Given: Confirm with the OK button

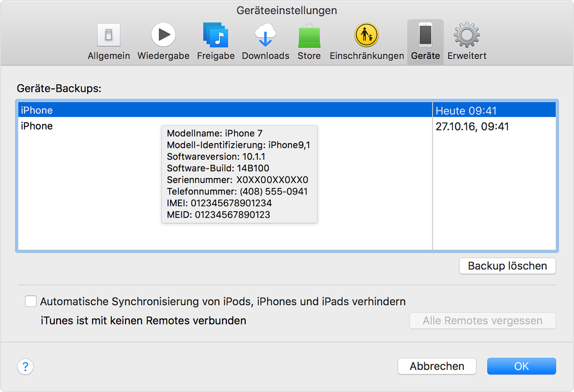Looking at the screenshot, I should (522, 366).
